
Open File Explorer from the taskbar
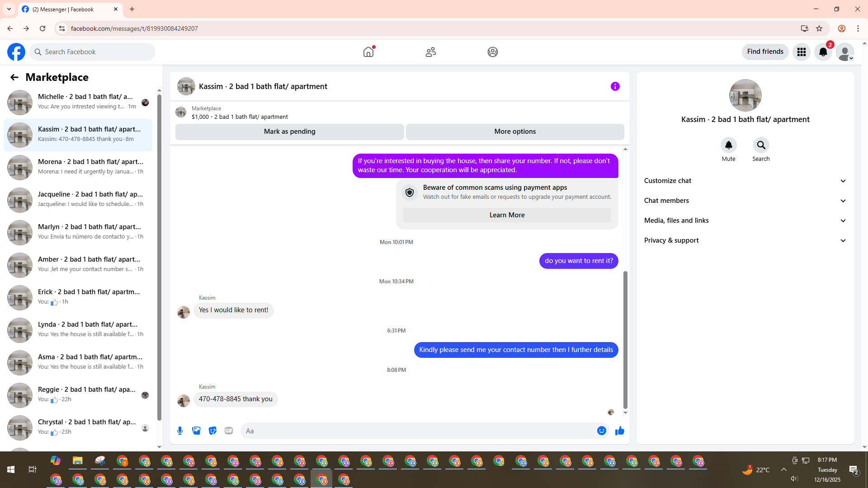tap(78, 461)
